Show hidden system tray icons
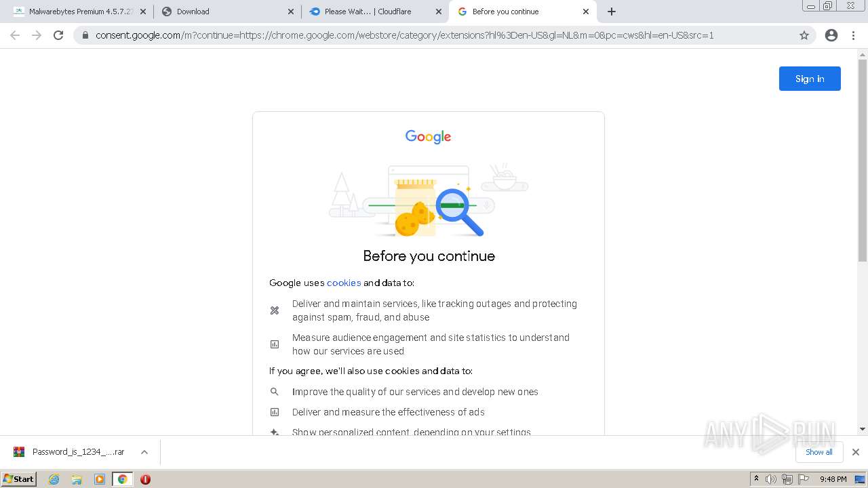 point(756,479)
